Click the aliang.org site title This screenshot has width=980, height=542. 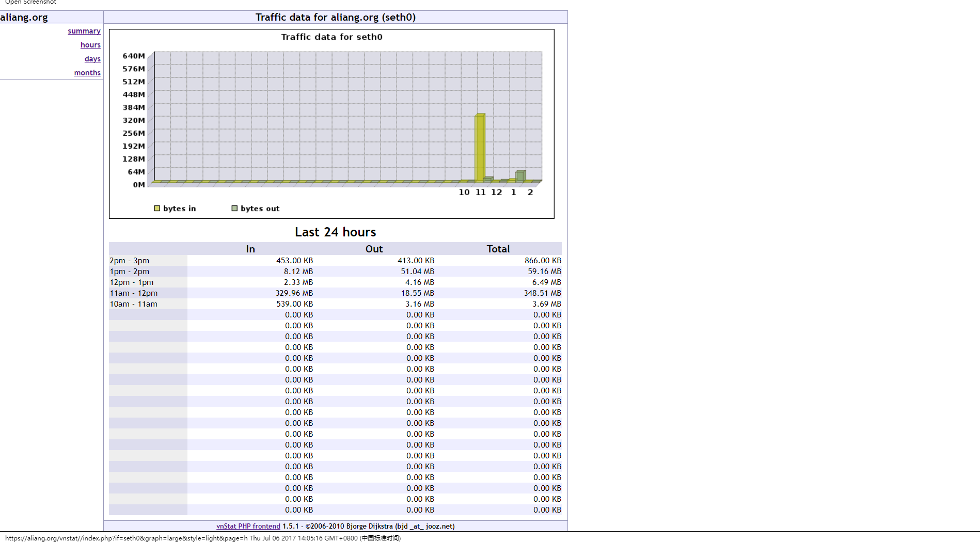(24, 17)
